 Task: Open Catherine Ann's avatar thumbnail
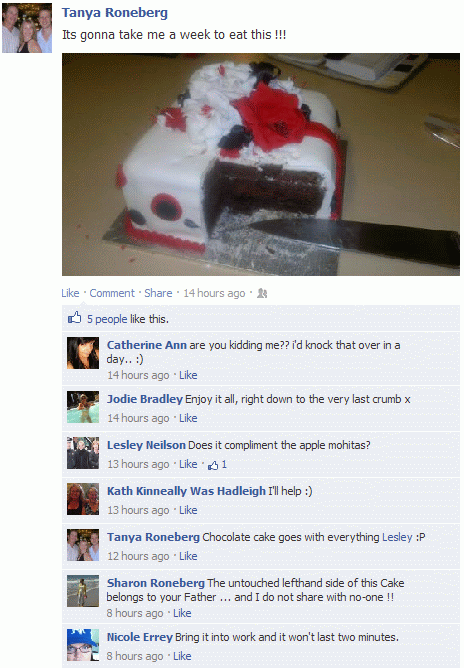[83, 353]
